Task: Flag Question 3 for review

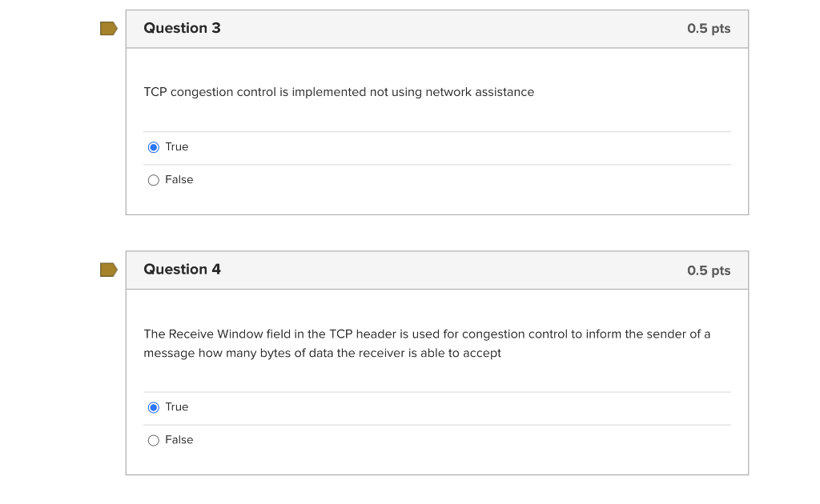Action: (108, 29)
